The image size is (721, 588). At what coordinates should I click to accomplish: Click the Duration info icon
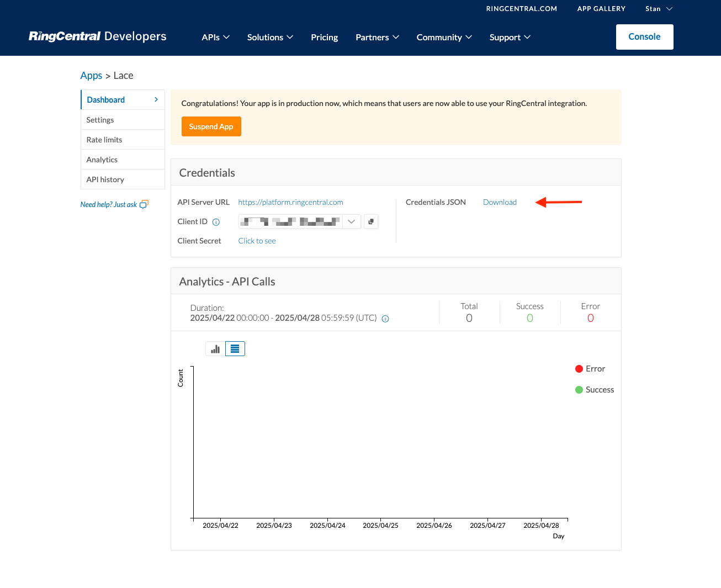[x=385, y=319]
